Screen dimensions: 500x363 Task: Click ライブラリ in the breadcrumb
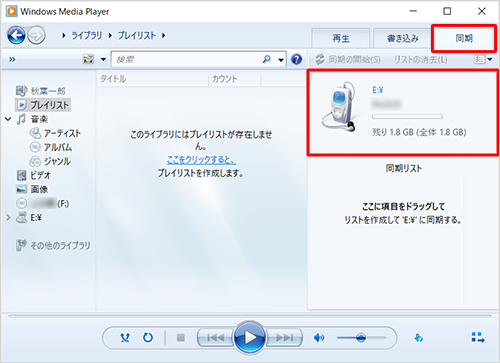click(87, 35)
